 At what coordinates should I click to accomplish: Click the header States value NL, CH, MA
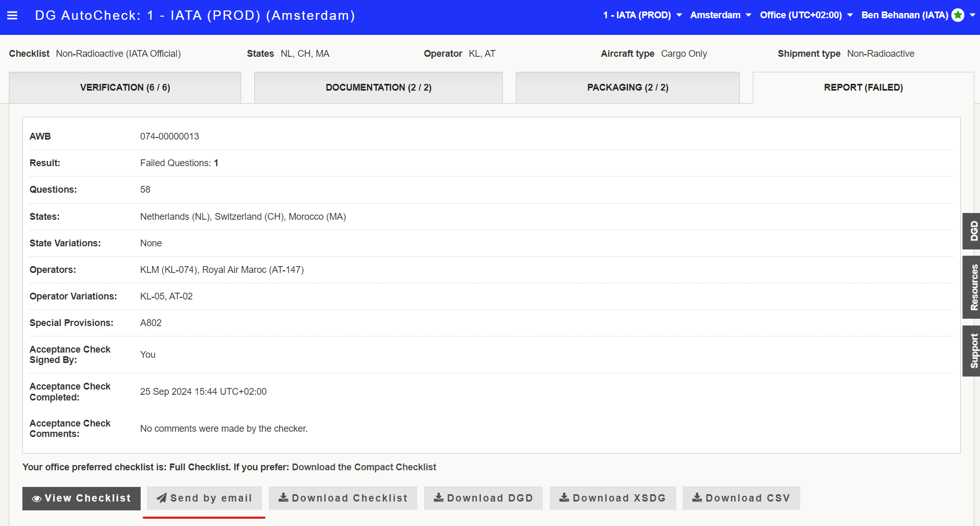click(x=305, y=54)
